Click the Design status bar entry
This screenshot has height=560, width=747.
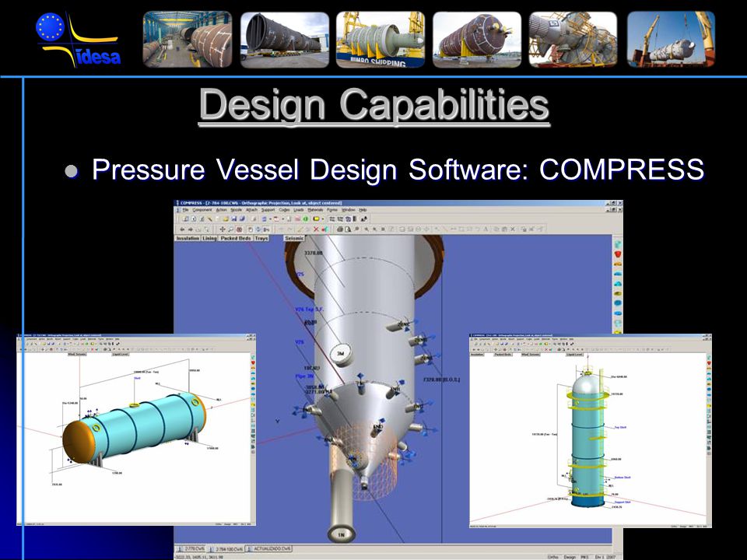[570, 557]
